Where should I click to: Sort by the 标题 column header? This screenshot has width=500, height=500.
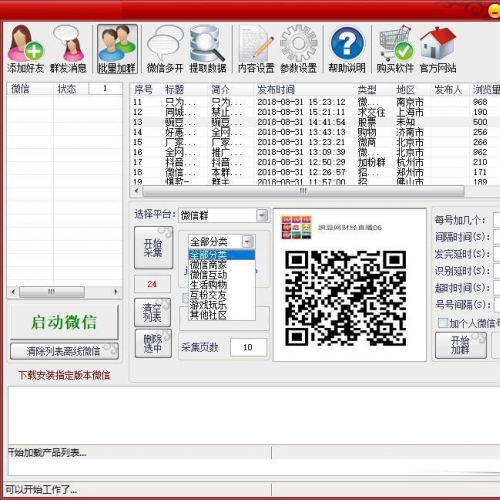coord(184,89)
